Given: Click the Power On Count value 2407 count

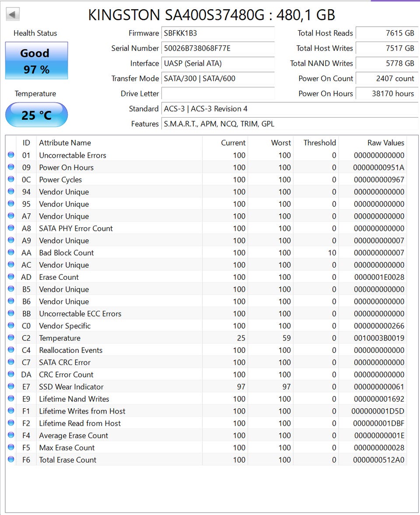Looking at the screenshot, I should [x=387, y=79].
